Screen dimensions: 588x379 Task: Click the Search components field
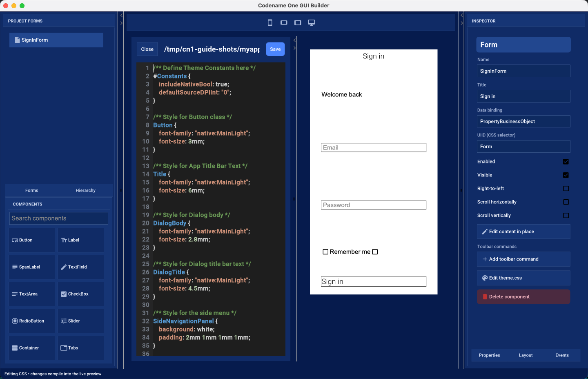pyautogui.click(x=59, y=218)
